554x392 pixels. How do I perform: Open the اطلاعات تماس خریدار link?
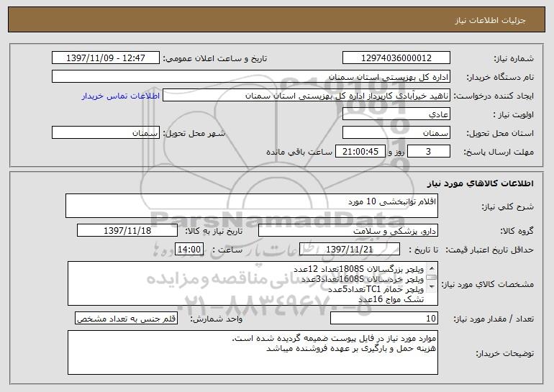tap(121, 96)
